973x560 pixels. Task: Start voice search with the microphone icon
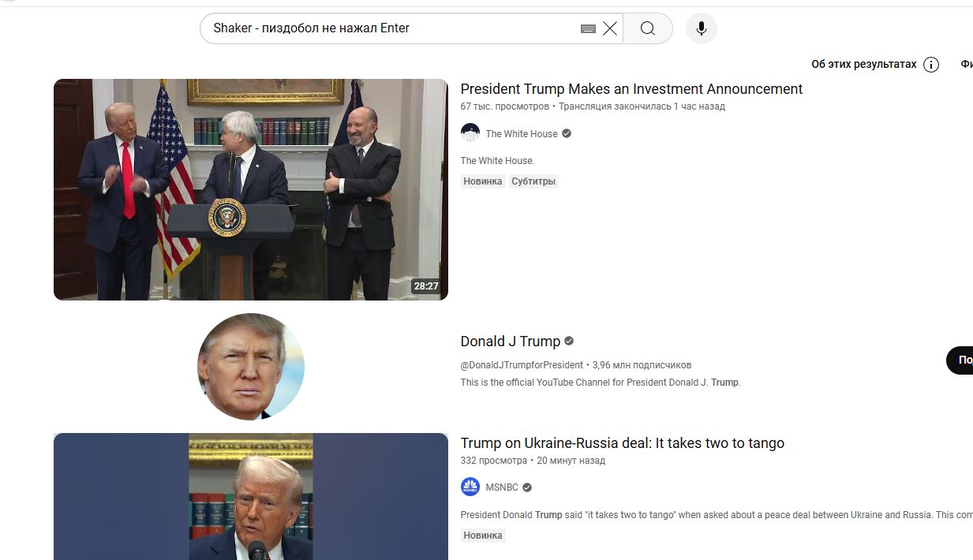[702, 28]
